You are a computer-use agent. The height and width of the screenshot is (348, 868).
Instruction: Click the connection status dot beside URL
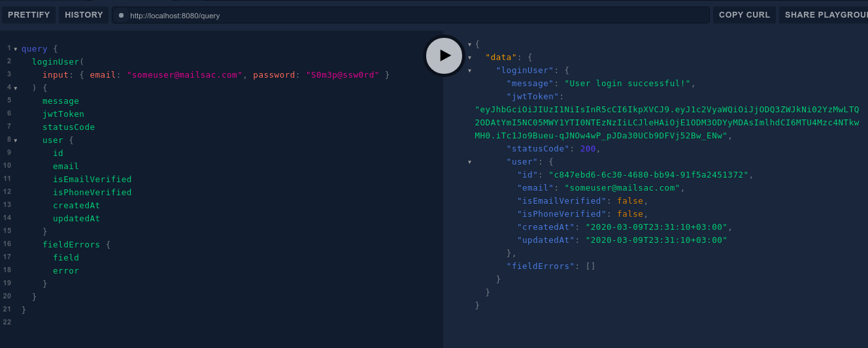(121, 16)
